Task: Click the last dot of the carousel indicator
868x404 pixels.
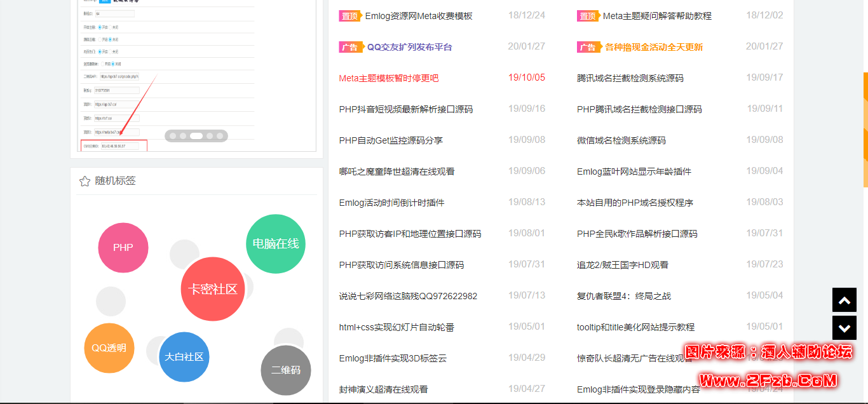Action: 220,136
